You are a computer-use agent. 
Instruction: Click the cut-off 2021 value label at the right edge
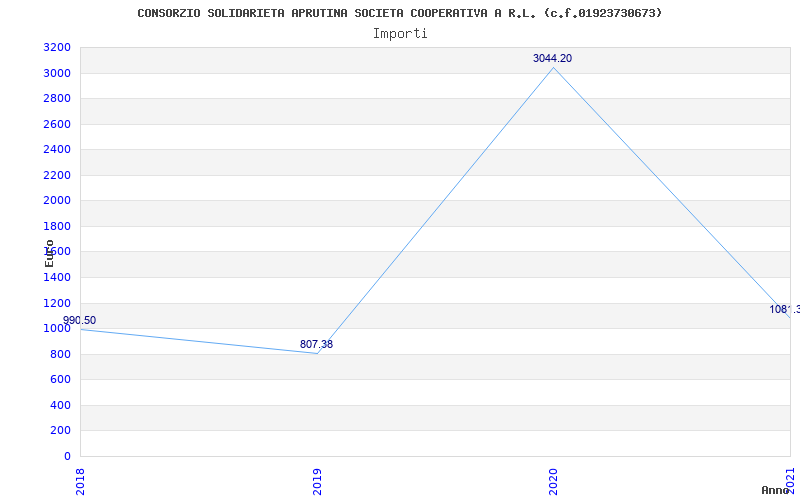785,309
